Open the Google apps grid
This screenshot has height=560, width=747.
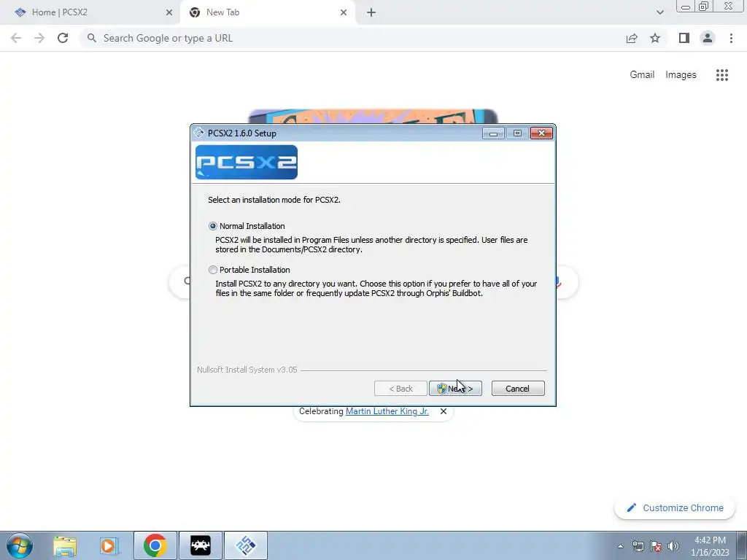coord(721,75)
